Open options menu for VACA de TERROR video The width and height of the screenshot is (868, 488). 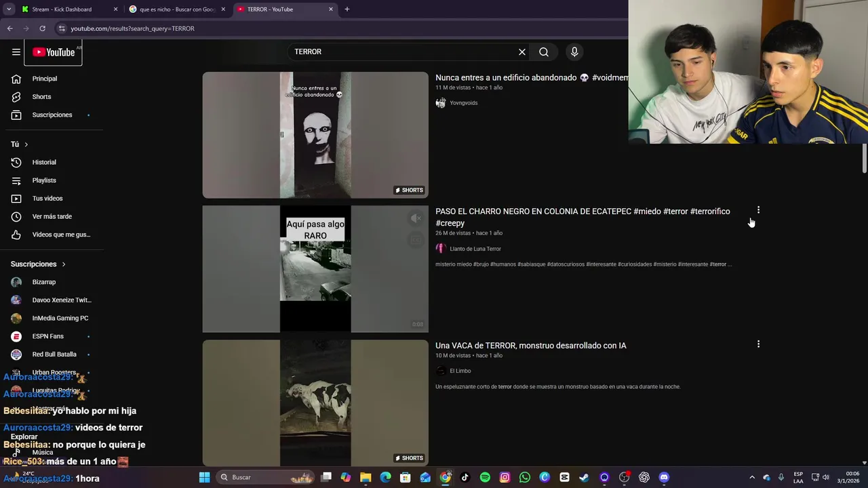pyautogui.click(x=758, y=344)
